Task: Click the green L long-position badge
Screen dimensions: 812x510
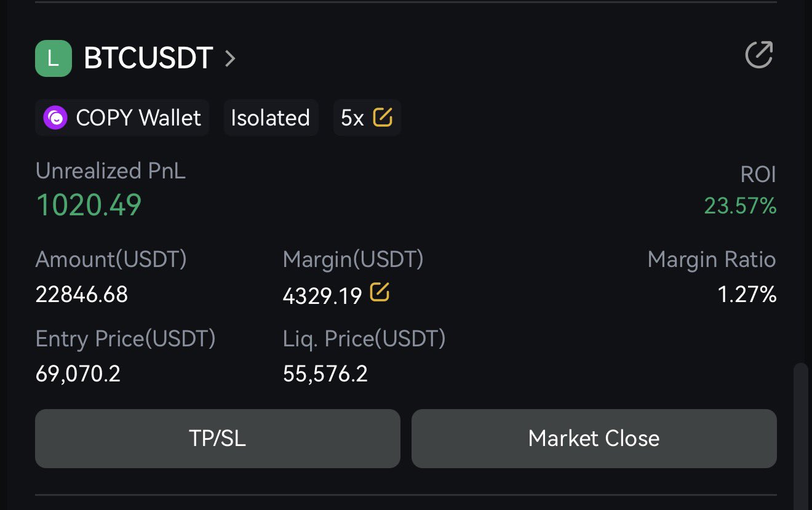Action: point(54,58)
